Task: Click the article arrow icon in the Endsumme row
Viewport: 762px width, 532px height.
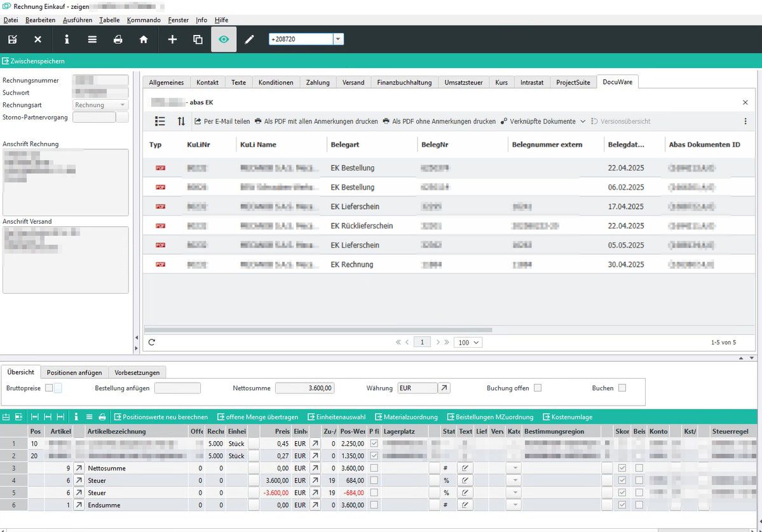Action: [79, 505]
